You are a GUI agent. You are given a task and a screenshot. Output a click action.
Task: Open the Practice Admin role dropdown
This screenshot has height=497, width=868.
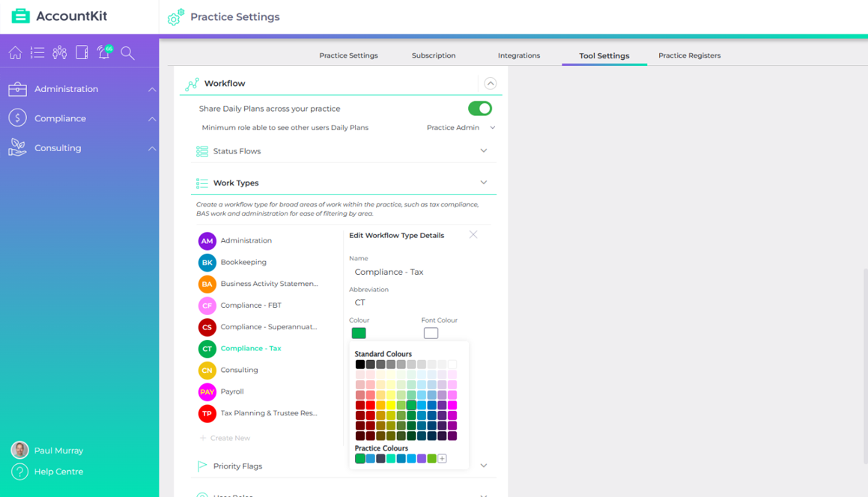[461, 128]
